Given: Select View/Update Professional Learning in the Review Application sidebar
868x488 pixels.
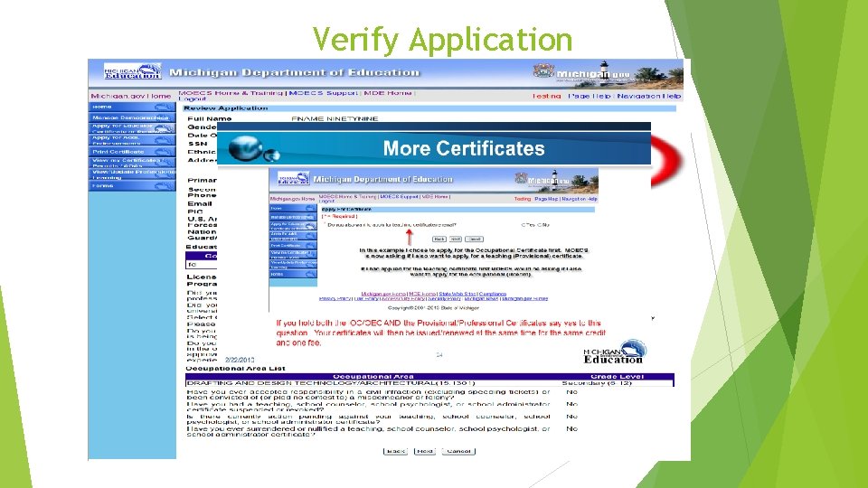Looking at the screenshot, I should click(132, 174).
